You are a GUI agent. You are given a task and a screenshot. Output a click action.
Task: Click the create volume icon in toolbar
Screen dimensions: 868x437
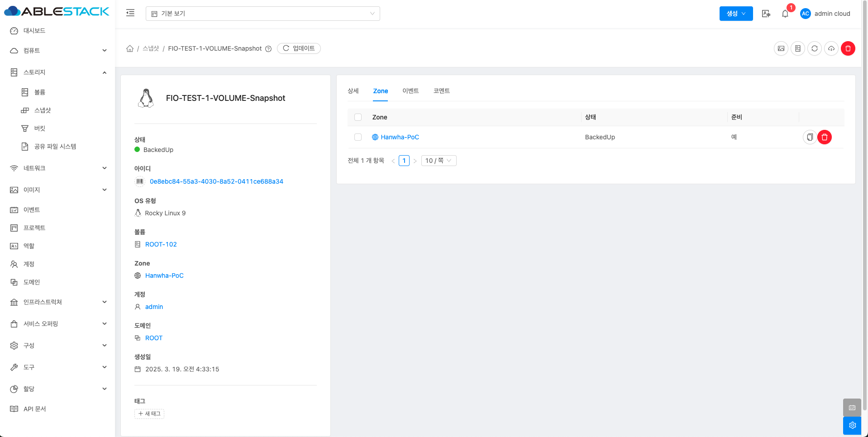tap(797, 48)
